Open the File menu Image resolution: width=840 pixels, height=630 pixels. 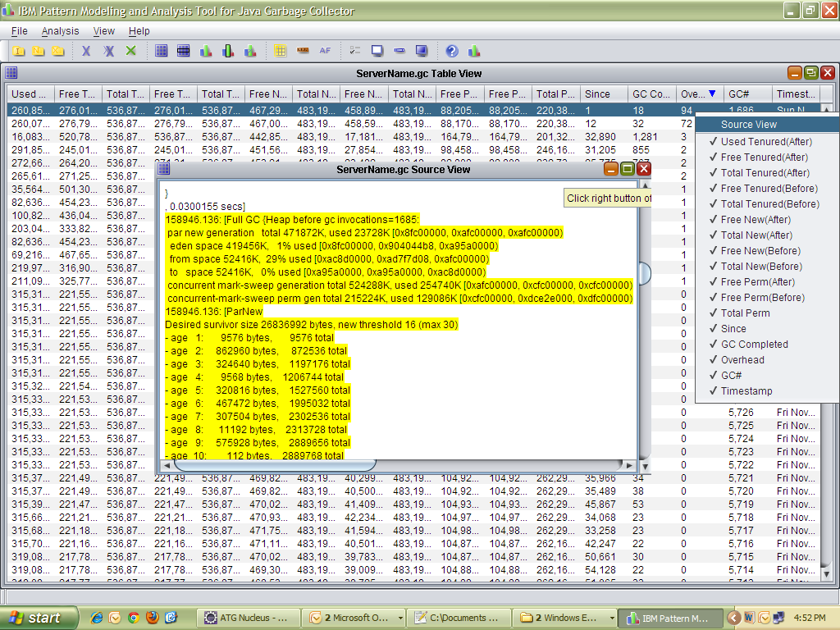coord(20,31)
